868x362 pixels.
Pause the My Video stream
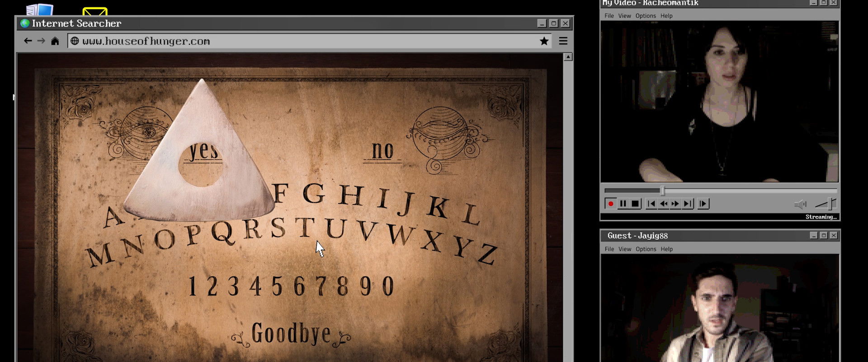pos(623,204)
